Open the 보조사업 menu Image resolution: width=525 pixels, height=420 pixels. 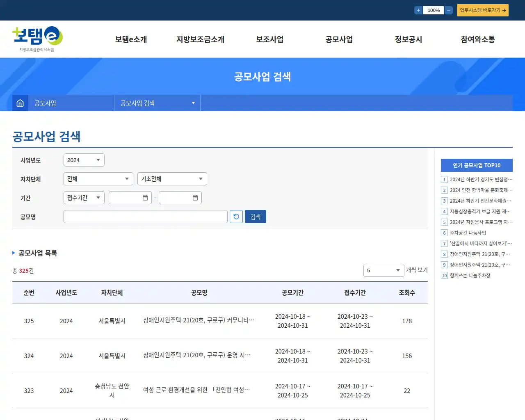tap(270, 39)
